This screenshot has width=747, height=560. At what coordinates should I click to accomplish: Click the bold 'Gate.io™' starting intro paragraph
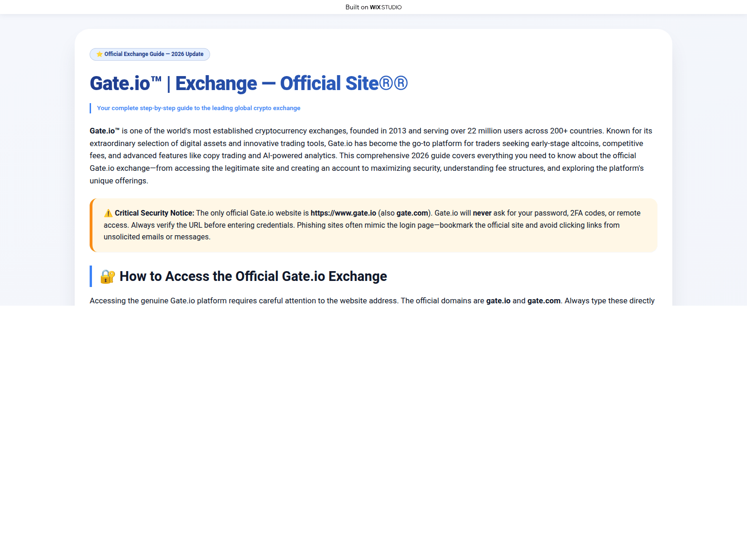(105, 131)
